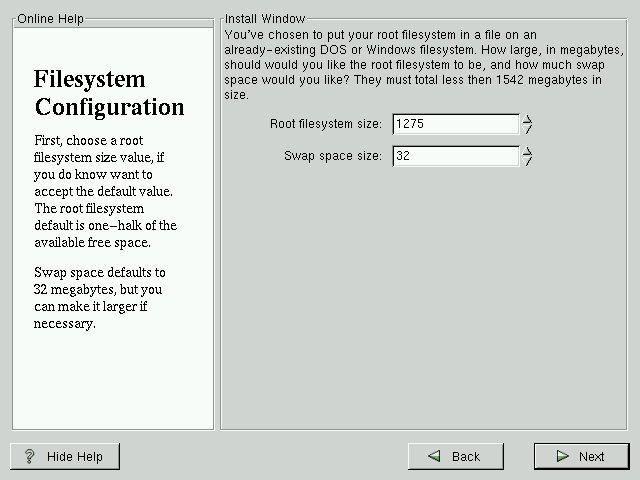Click the Install Window frame title
This screenshot has height=480, width=640.
click(265, 19)
